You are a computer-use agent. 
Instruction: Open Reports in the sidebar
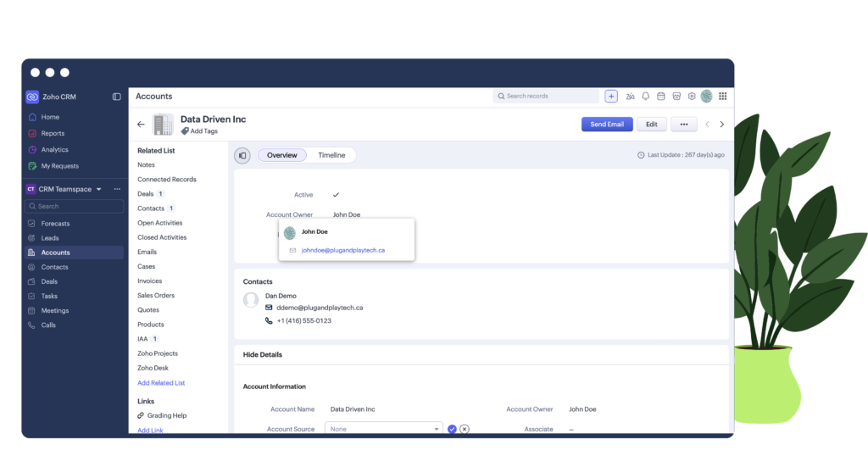point(53,133)
